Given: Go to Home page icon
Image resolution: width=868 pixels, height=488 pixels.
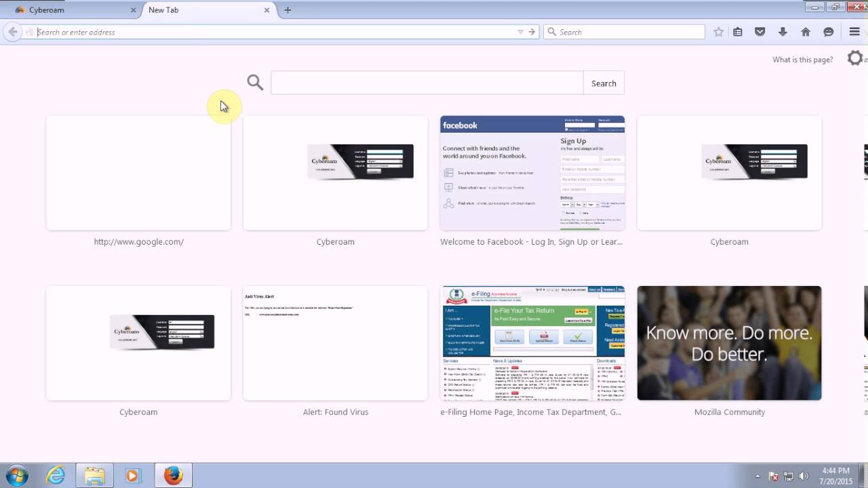Looking at the screenshot, I should (806, 32).
